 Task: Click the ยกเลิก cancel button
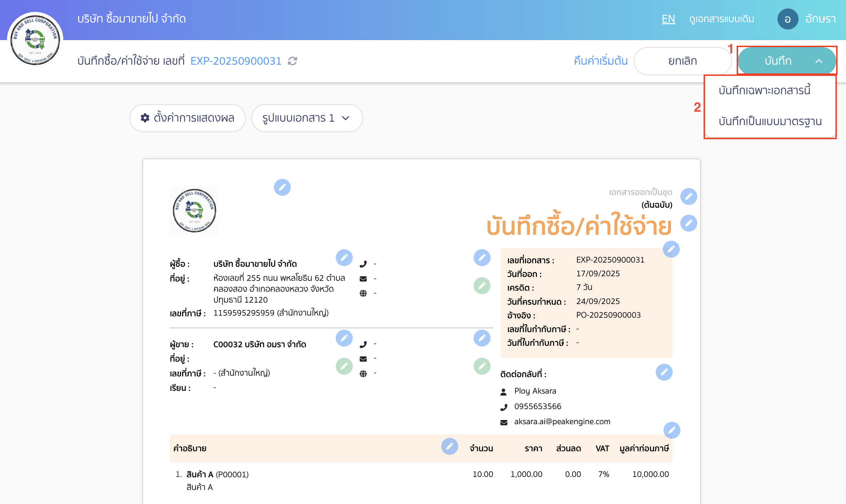pyautogui.click(x=682, y=61)
